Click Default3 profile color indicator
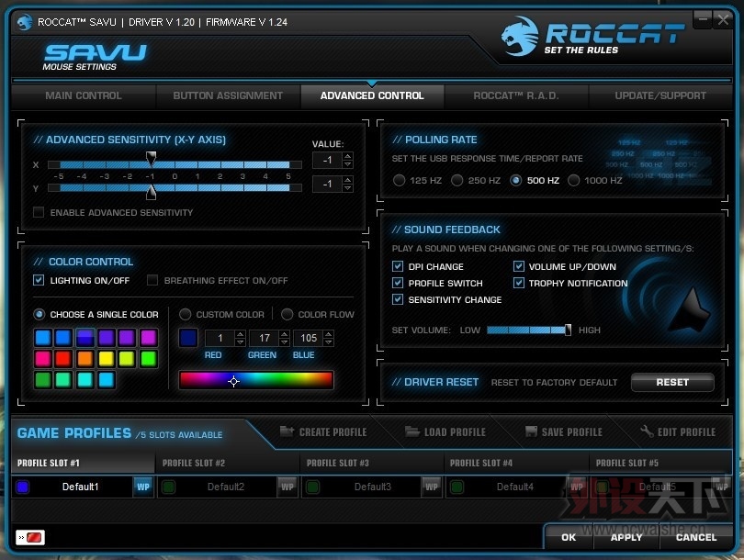This screenshot has height=560, width=744. click(x=312, y=487)
